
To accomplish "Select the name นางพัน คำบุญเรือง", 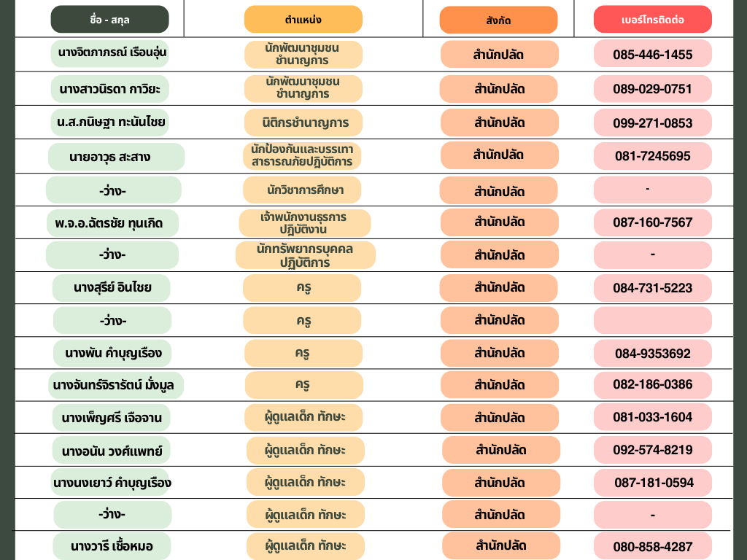I will pyautogui.click(x=112, y=354).
